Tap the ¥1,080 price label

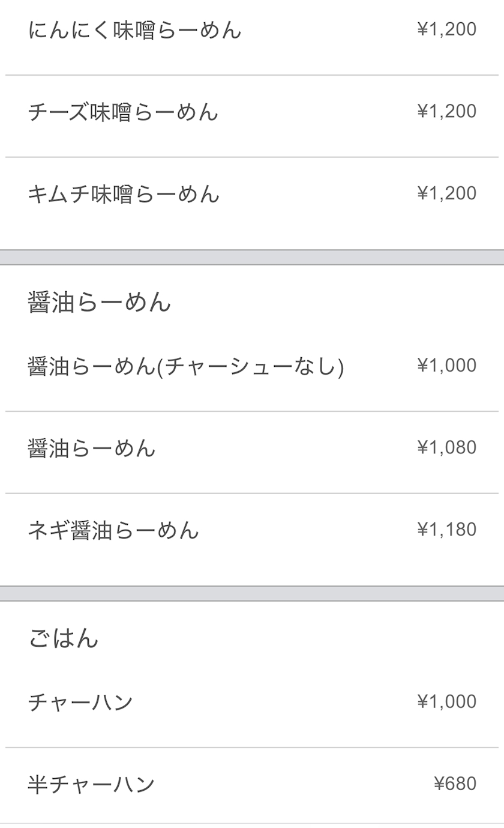pos(446,448)
